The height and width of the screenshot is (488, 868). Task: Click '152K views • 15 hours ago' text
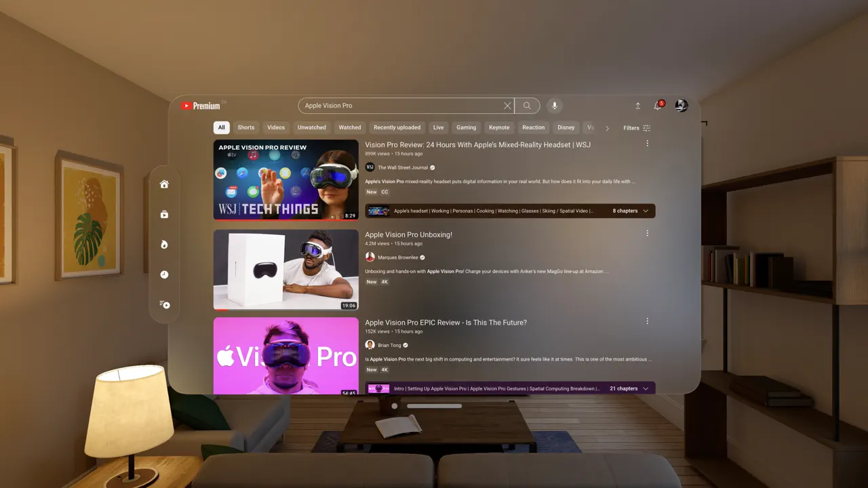[393, 331]
